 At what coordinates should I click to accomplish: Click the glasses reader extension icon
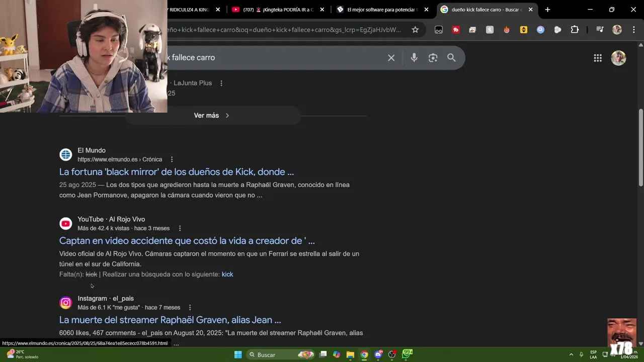click(x=439, y=30)
